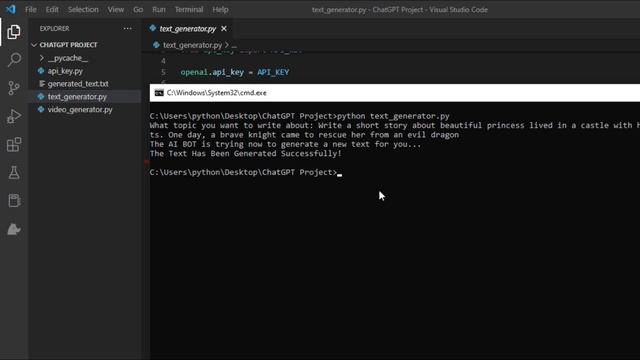640x360 pixels.
Task: Open the Run menu
Action: [x=159, y=9]
